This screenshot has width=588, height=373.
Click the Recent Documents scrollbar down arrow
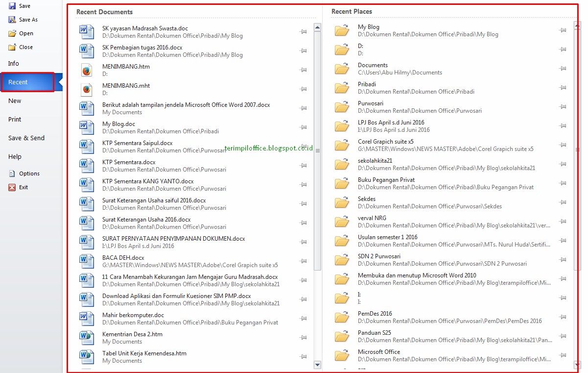click(x=317, y=365)
